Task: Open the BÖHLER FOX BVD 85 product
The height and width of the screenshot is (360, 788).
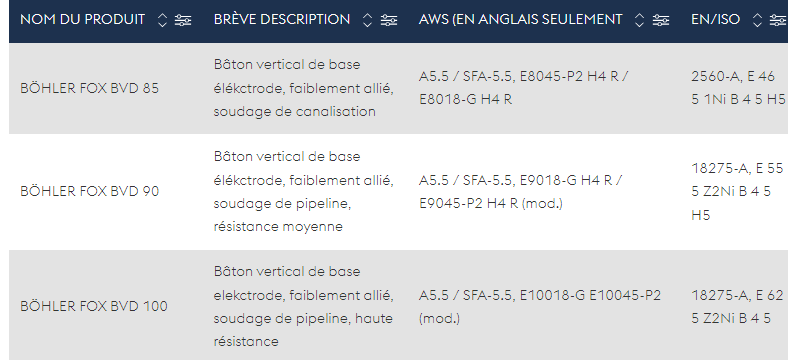Action: coord(89,88)
